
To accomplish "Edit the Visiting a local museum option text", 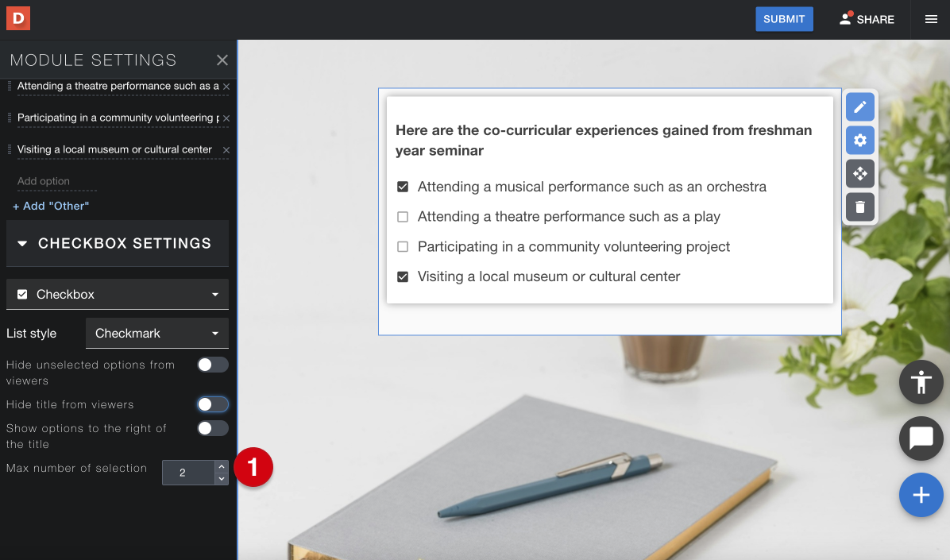I will pyautogui.click(x=119, y=149).
